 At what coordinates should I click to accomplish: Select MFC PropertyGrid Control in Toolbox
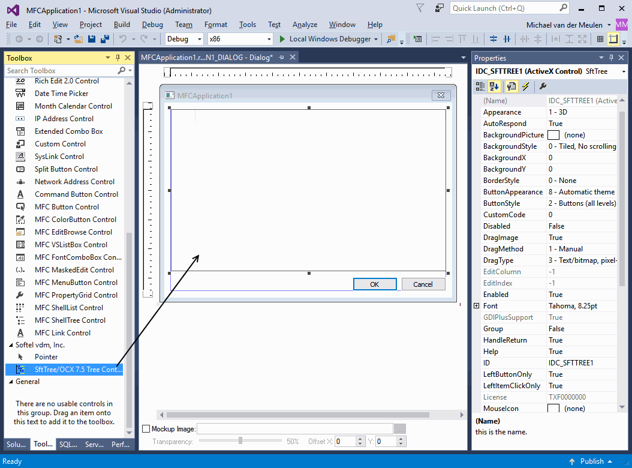[x=76, y=295]
